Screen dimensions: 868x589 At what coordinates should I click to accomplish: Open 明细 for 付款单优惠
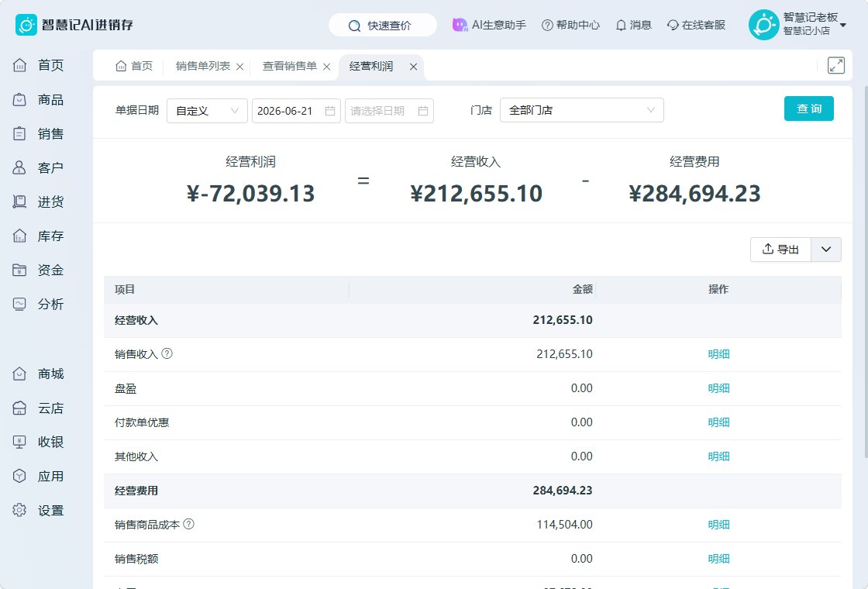(x=718, y=422)
